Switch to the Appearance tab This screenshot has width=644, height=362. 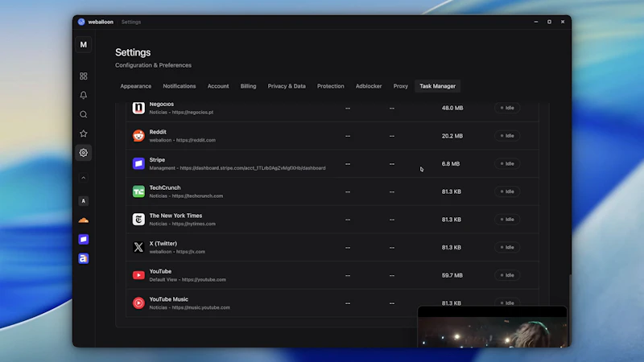coord(135,86)
